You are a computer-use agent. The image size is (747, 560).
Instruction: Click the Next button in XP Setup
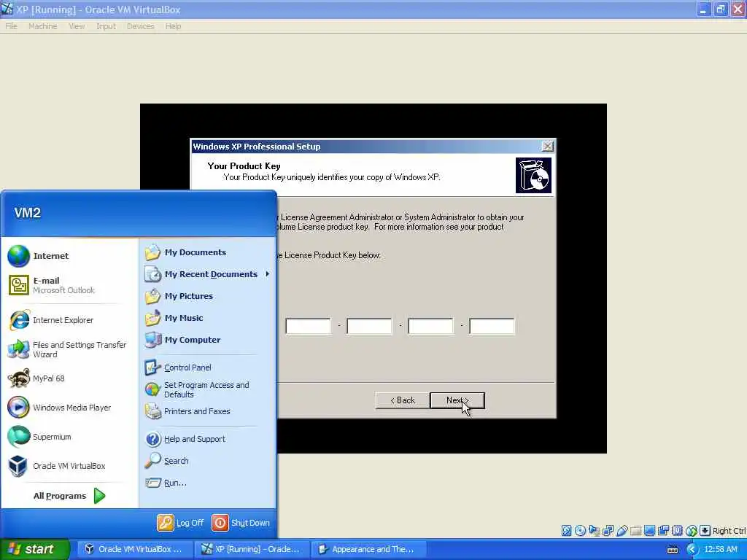pyautogui.click(x=457, y=400)
